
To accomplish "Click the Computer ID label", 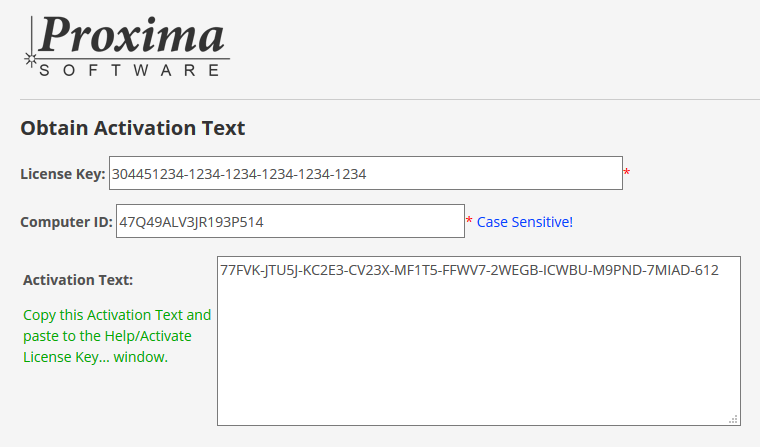I will [x=66, y=222].
